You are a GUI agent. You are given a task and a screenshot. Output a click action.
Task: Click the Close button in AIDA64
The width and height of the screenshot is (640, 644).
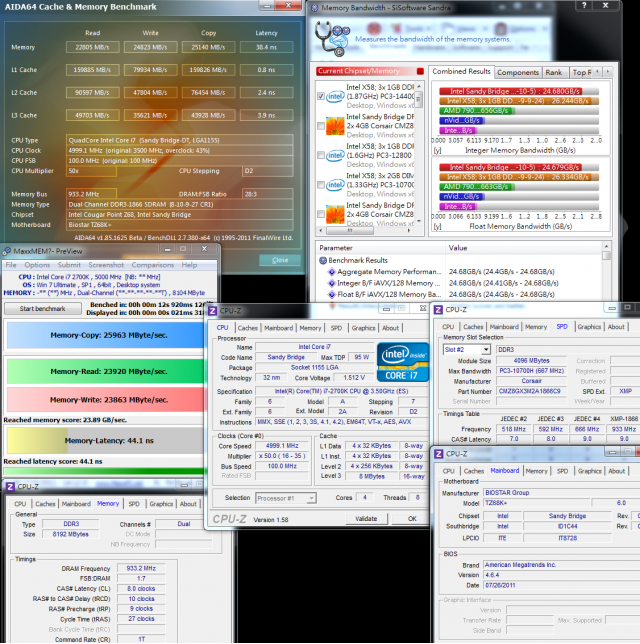[x=280, y=260]
